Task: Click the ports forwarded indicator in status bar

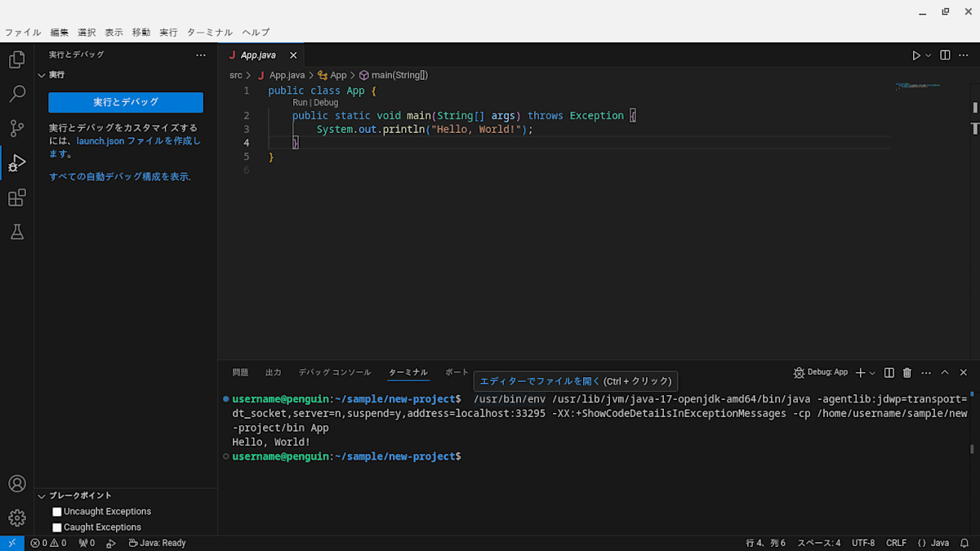Action: (x=86, y=543)
